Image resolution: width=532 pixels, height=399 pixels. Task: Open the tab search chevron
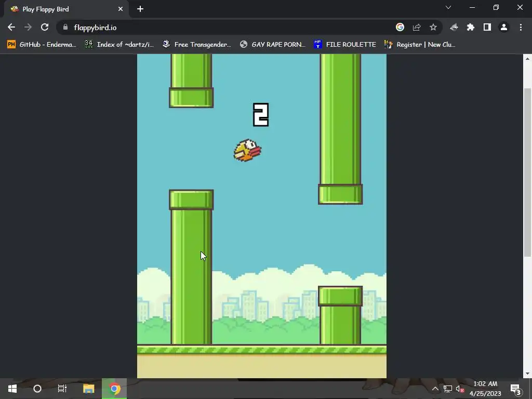tap(448, 7)
